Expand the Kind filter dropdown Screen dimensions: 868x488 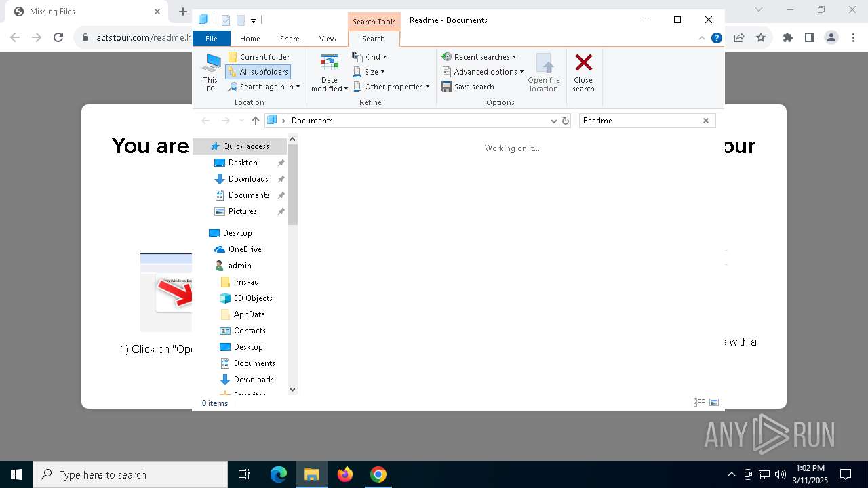(x=370, y=57)
